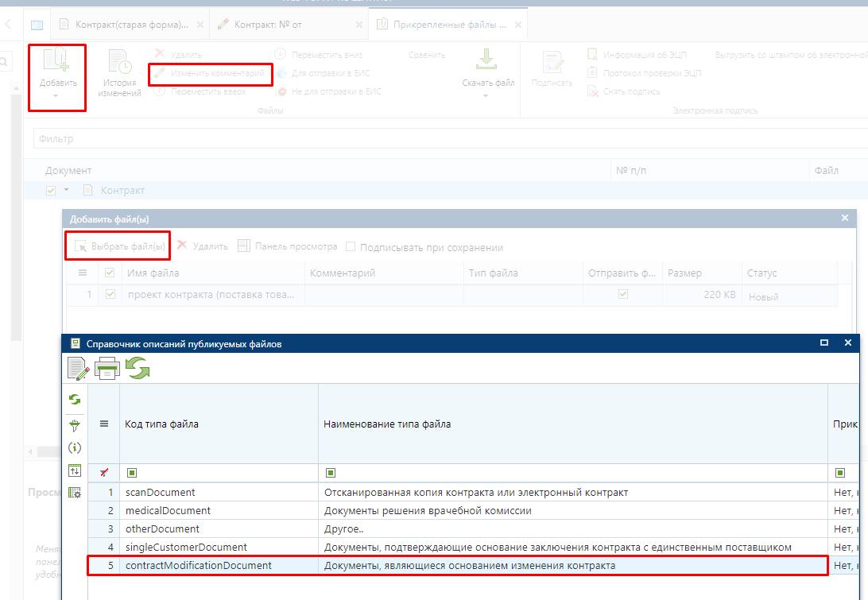Click the grid settings gear icon
Viewport: 868px width, 600px height.
(75, 493)
